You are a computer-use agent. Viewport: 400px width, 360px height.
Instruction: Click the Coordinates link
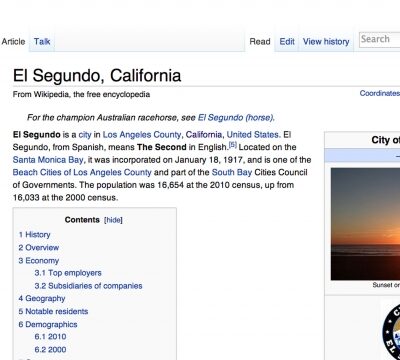tap(380, 93)
